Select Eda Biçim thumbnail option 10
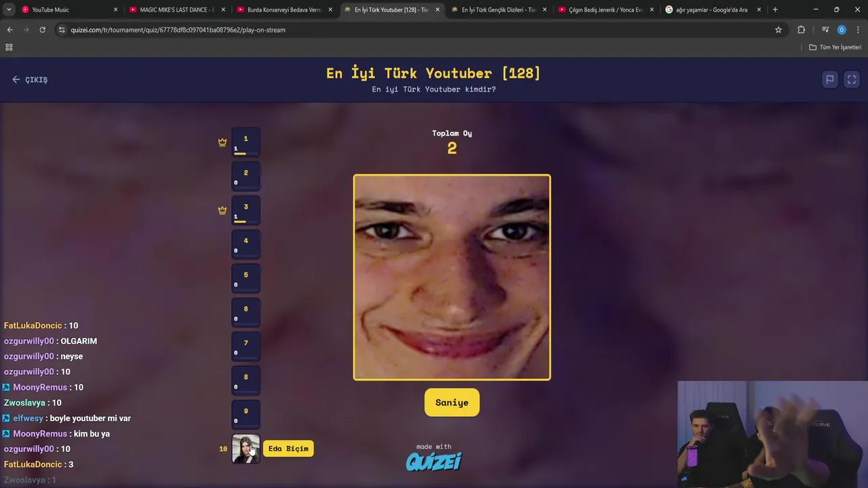This screenshot has height=488, width=868. coord(245,449)
